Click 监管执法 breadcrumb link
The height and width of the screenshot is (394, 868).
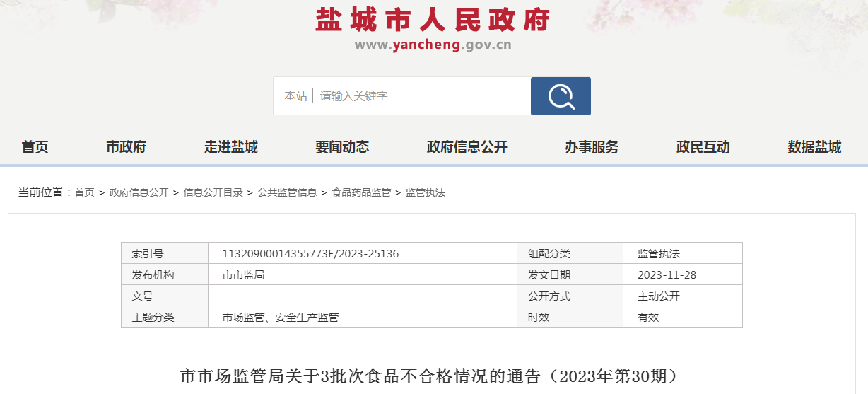426,192
